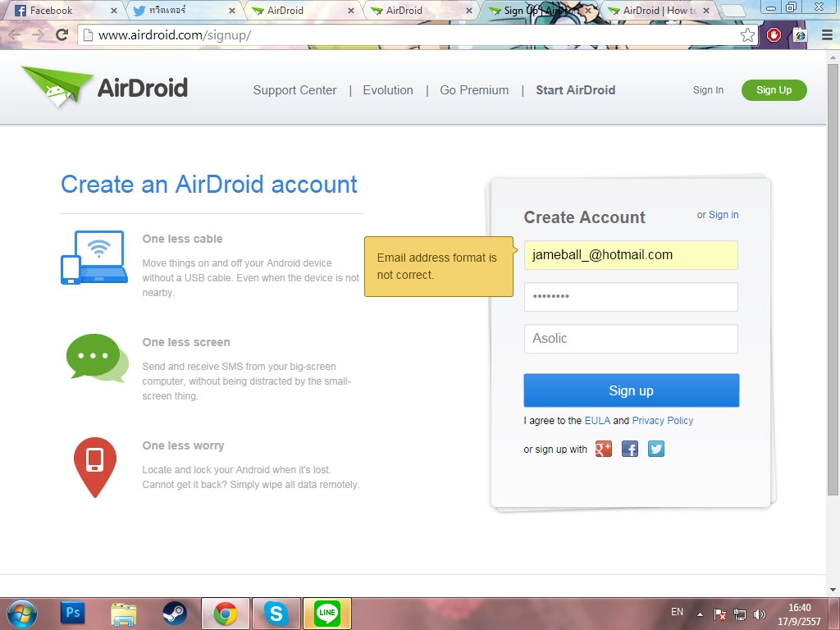
Task: Click the green chat bubbles illustration
Action: (97, 358)
